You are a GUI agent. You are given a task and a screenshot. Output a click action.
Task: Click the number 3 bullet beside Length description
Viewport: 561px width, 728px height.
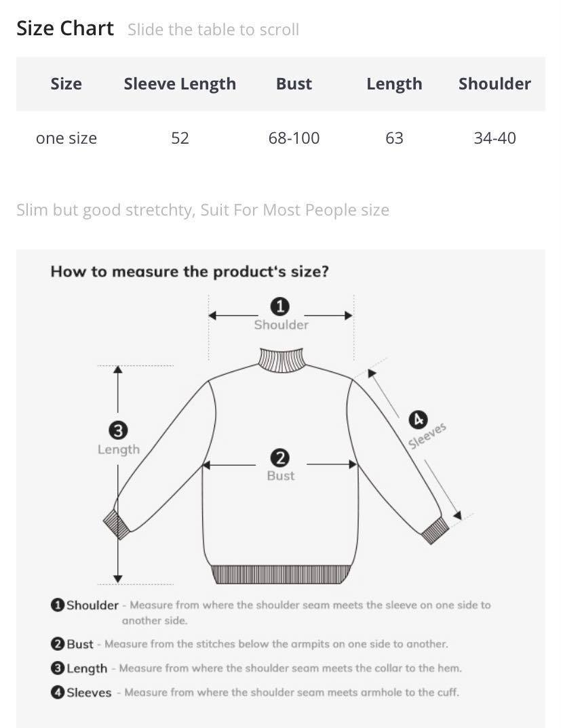click(57, 668)
